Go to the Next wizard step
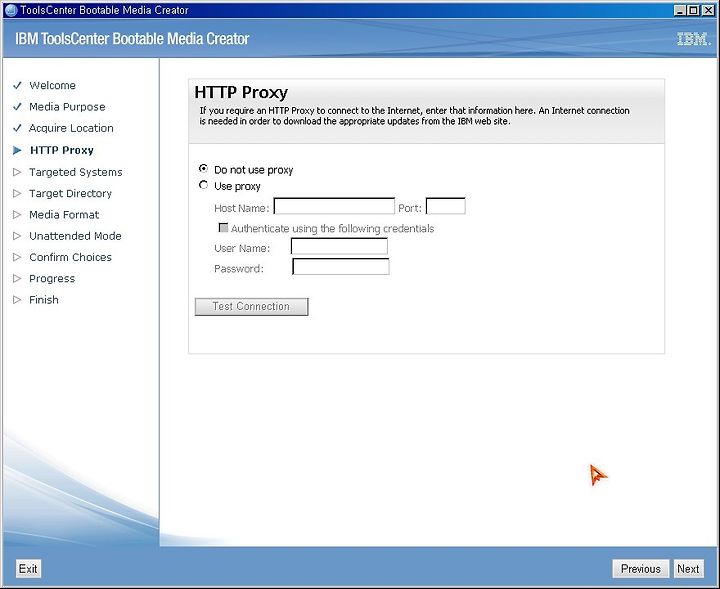Screen dimensions: 720x589 (x=688, y=569)
